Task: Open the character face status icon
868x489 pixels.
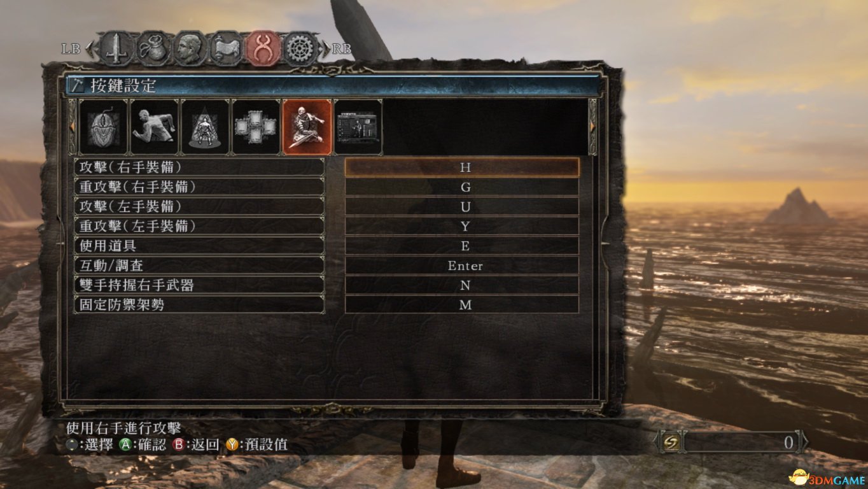Action: (189, 48)
